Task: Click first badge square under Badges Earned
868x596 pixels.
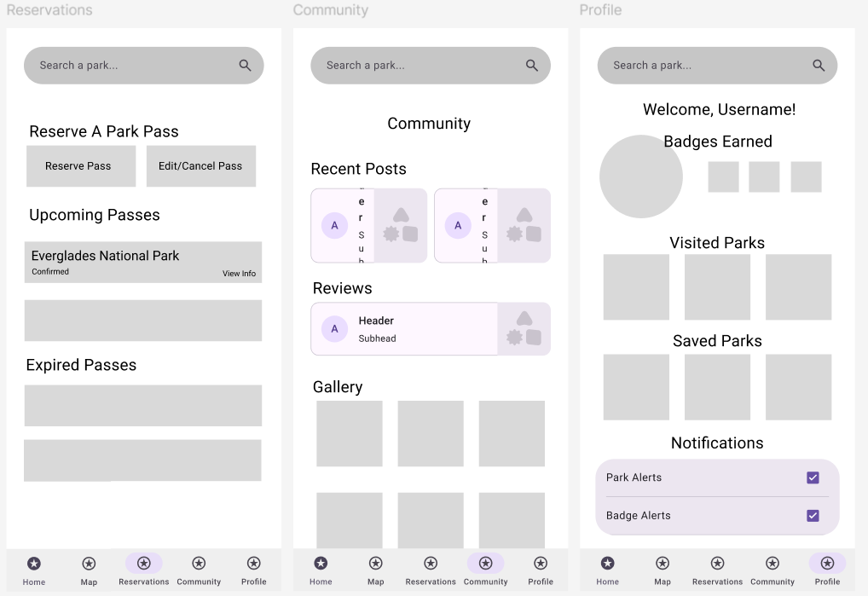Action: pyautogui.click(x=724, y=177)
